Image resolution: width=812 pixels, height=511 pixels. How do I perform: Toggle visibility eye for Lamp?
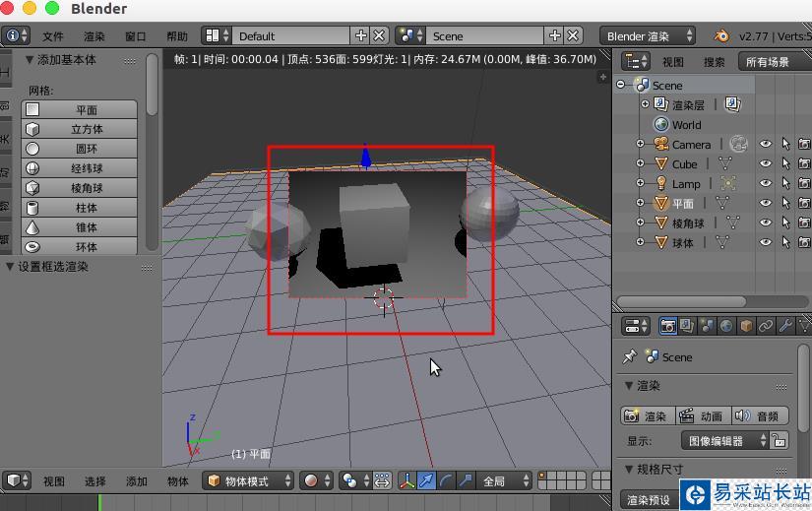point(766,183)
